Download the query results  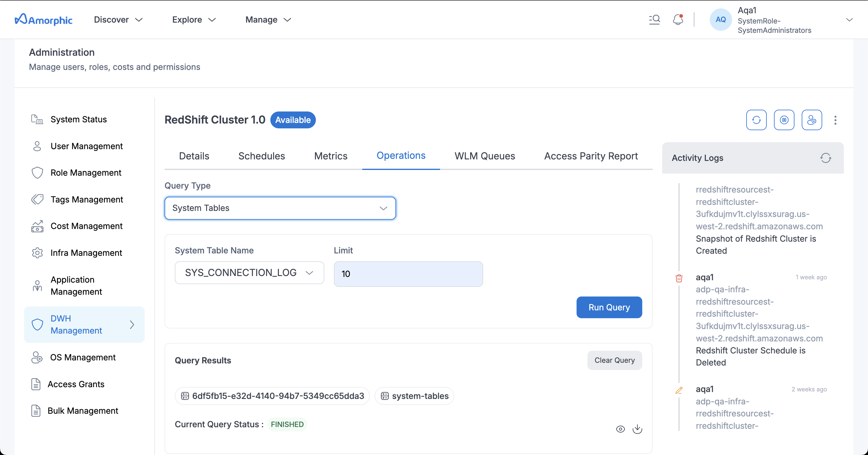637,429
